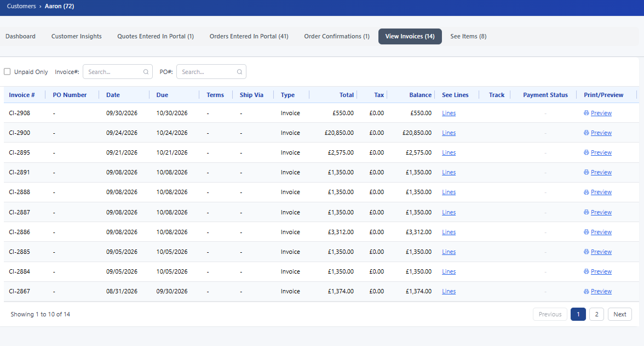Open Preview link for CI-2895
The width and height of the screenshot is (644, 346).
click(x=601, y=152)
